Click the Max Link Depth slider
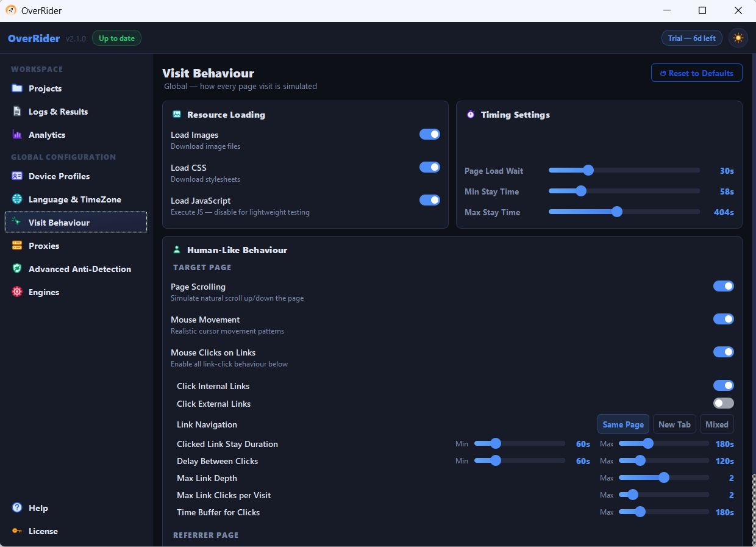 (664, 478)
